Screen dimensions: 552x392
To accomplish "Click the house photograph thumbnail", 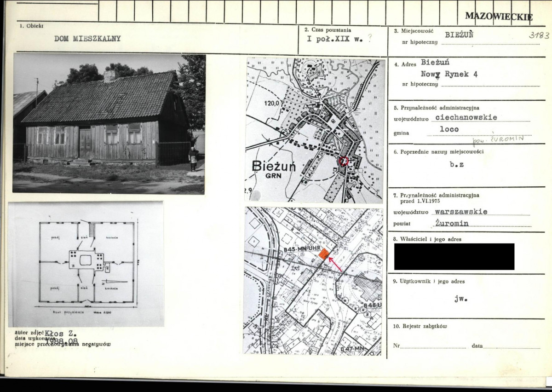I will 109,123.
